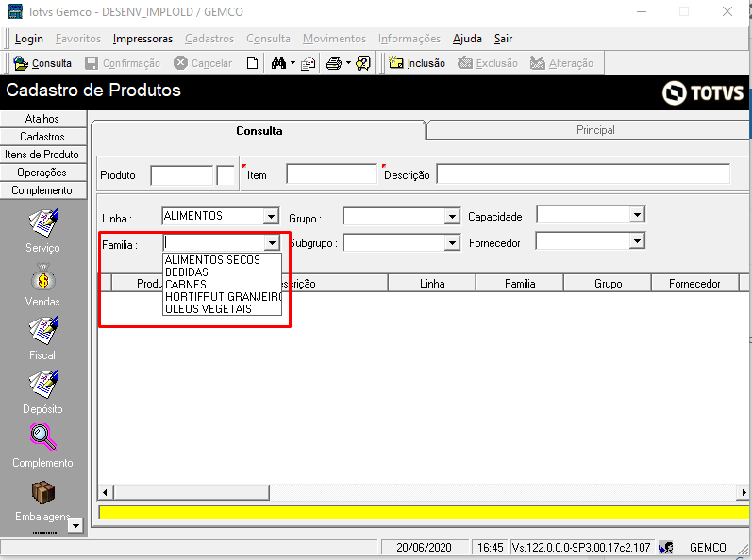
Task: Click the status bar connection icon
Action: [x=666, y=547]
